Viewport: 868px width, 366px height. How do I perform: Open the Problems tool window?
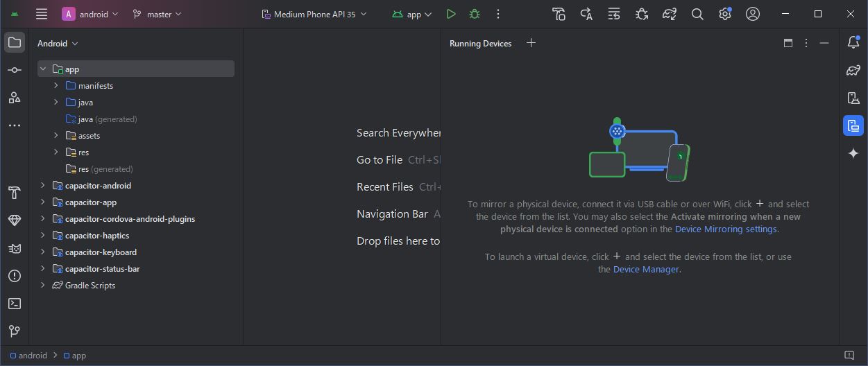click(15, 276)
